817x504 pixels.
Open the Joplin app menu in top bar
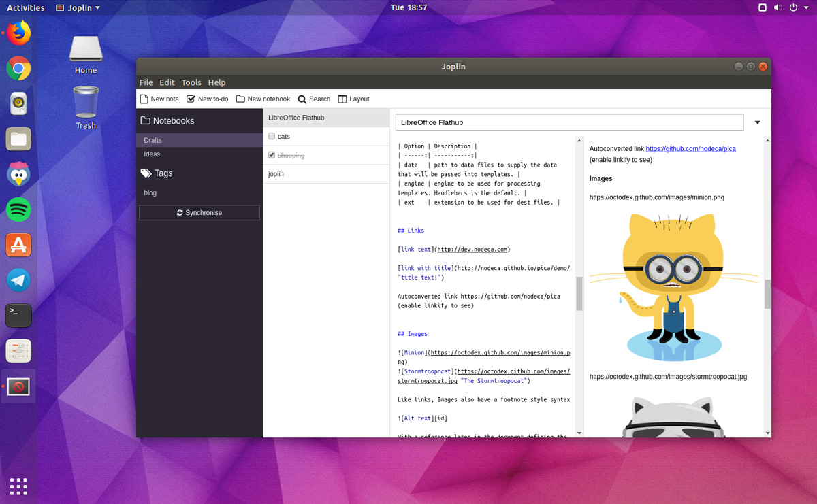tap(78, 7)
